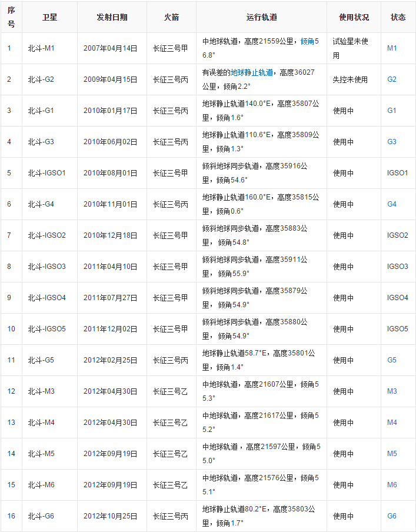Screen dimensions: 416x532
Task: Click the 发射日期 column header
Action: [112, 17]
